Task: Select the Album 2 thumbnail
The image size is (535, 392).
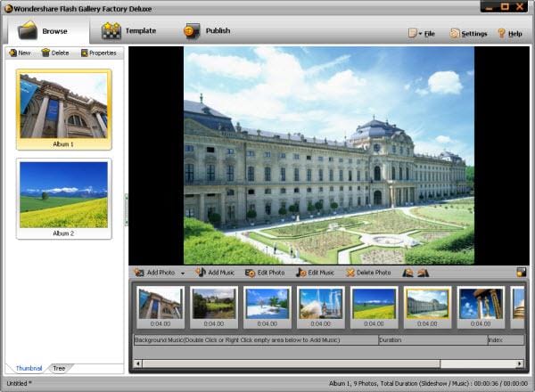Action: [x=64, y=199]
